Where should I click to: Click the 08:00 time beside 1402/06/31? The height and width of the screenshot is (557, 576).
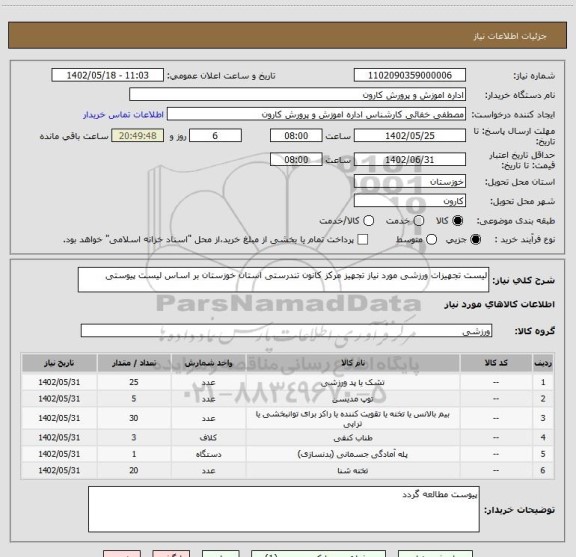(x=296, y=159)
